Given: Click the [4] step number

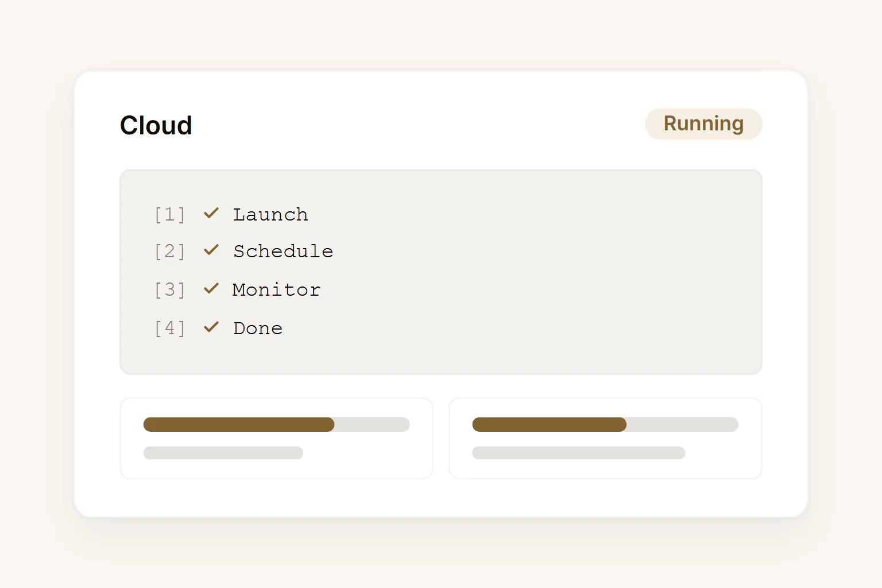Looking at the screenshot, I should (169, 328).
